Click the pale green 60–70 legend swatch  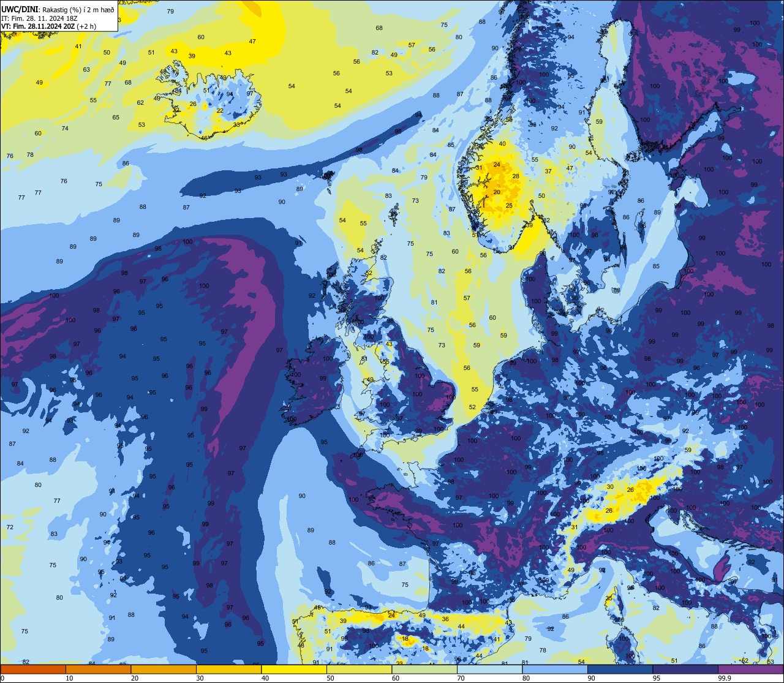[x=424, y=669]
